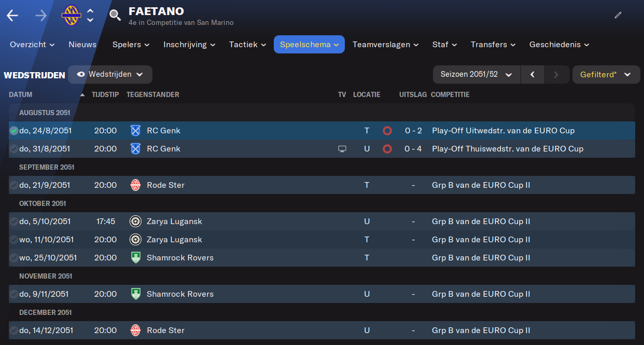Viewport: 644px width, 345px height.
Task: Go to the previous season arrow button
Action: pos(533,75)
